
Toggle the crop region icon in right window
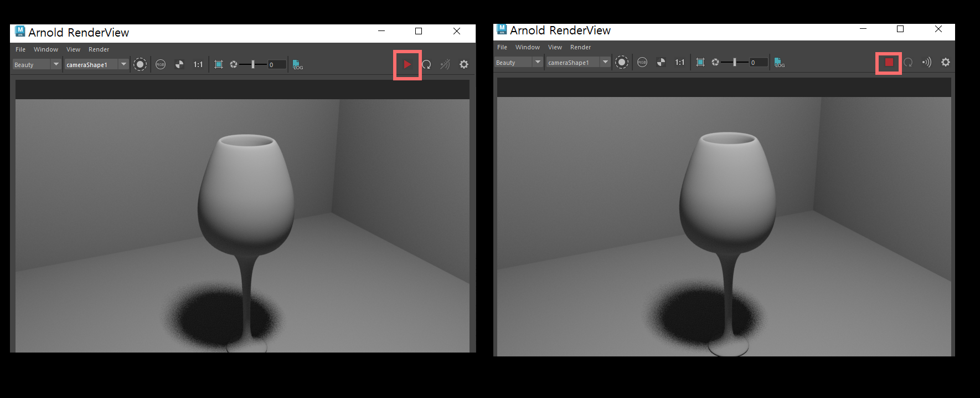pos(700,63)
